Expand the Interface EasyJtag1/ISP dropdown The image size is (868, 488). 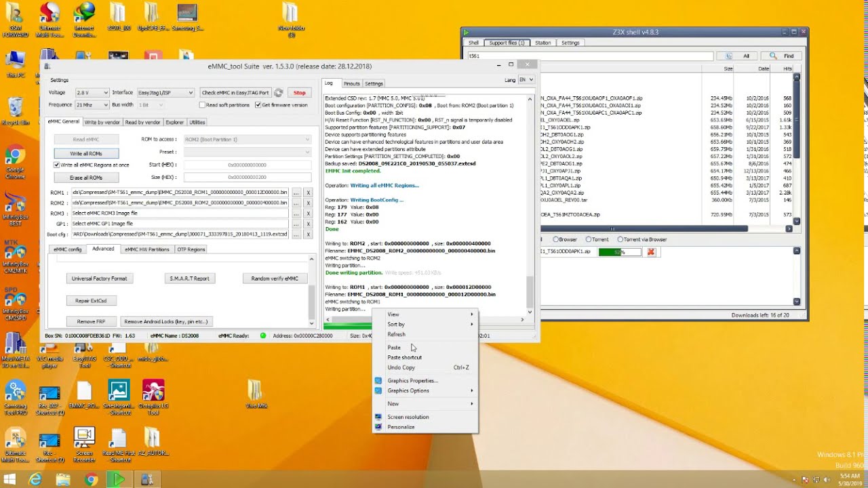point(165,92)
